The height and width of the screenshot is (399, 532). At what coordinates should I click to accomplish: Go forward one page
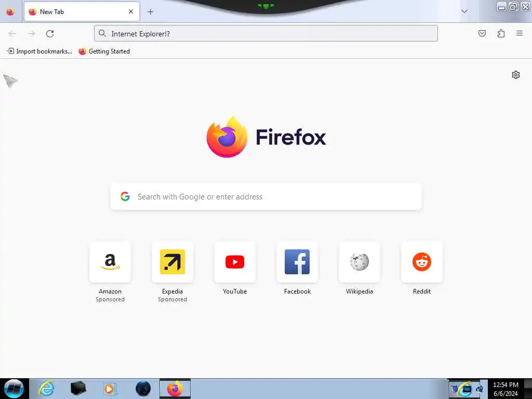click(x=31, y=34)
